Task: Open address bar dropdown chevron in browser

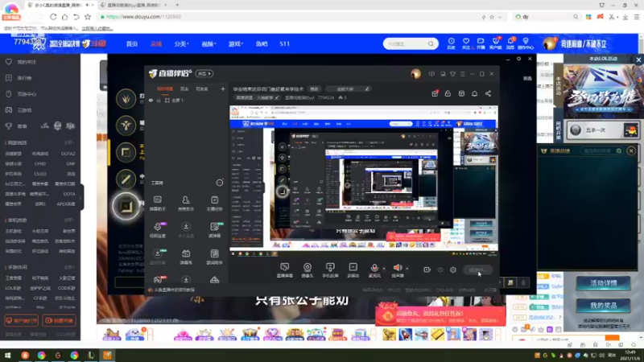Action: pos(499,17)
